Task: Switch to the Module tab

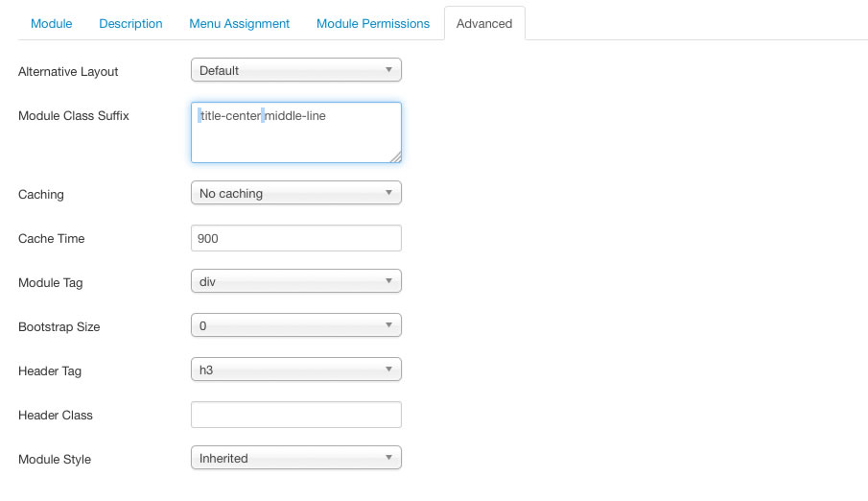Action: [52, 23]
